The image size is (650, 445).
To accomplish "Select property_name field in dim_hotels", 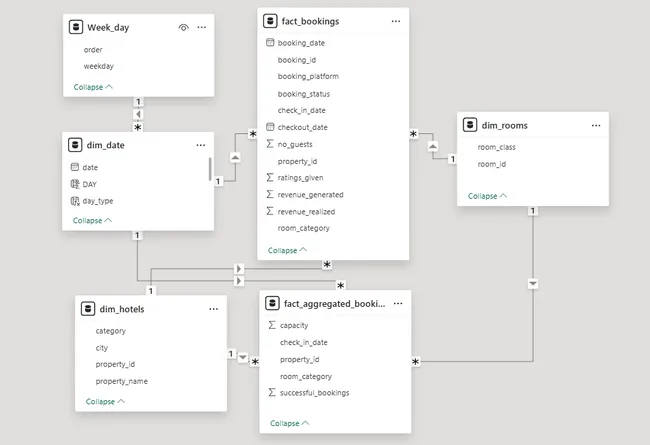I will coord(121,381).
